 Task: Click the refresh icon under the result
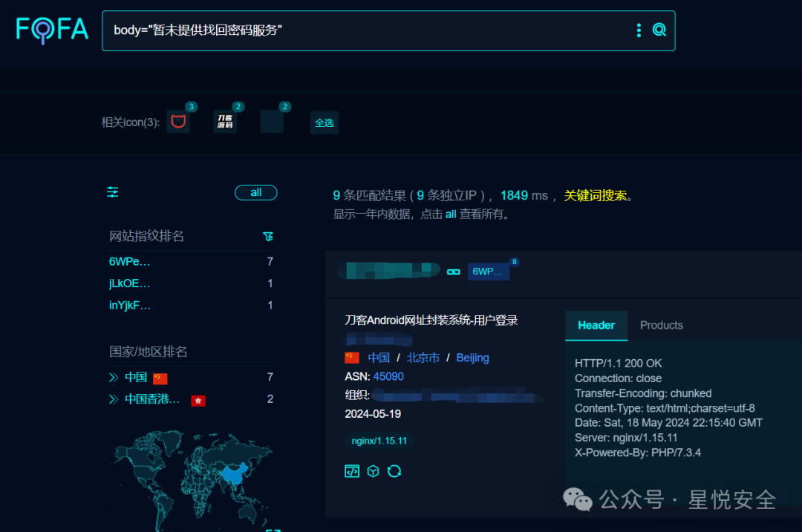[394, 471]
